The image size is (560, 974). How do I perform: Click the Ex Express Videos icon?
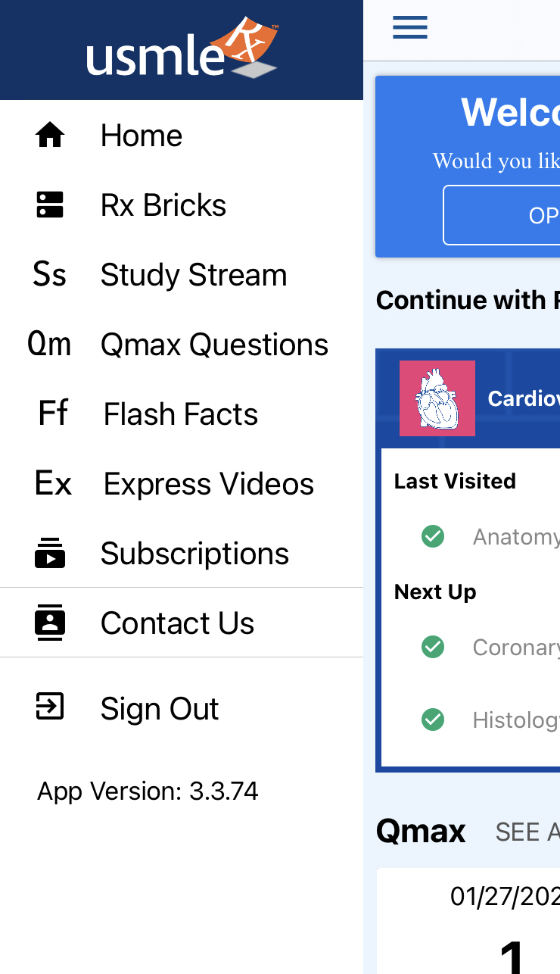(53, 483)
